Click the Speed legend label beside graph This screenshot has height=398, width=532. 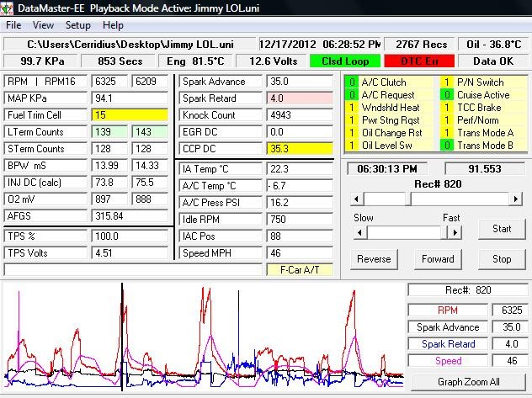[x=448, y=361]
